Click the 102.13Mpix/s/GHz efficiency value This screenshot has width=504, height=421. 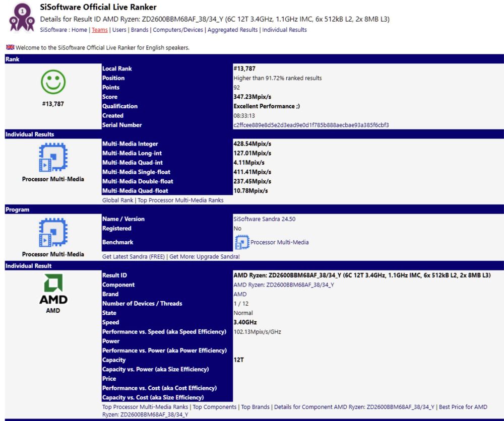[258, 332]
